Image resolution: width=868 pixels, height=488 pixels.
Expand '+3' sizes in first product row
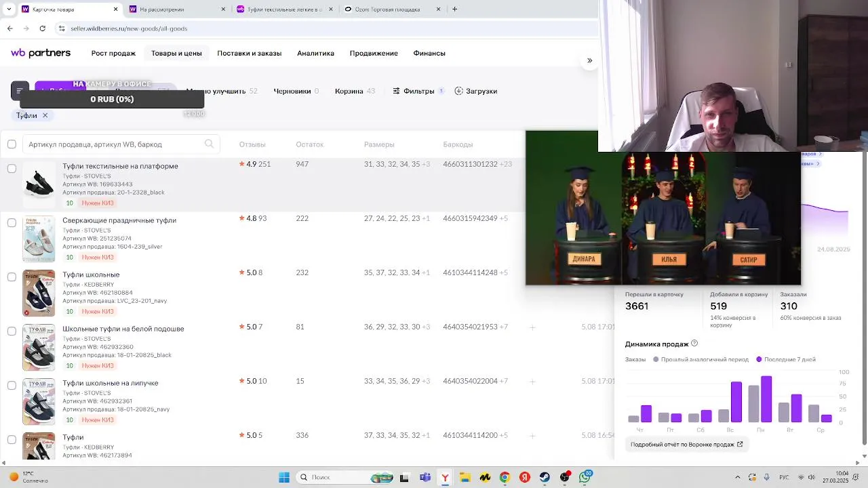426,164
